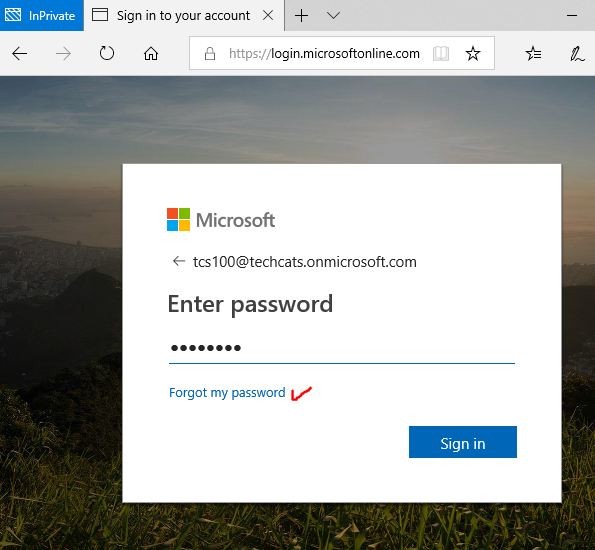Open the Add notes pen icon
The width and height of the screenshot is (595, 550).
(577, 54)
